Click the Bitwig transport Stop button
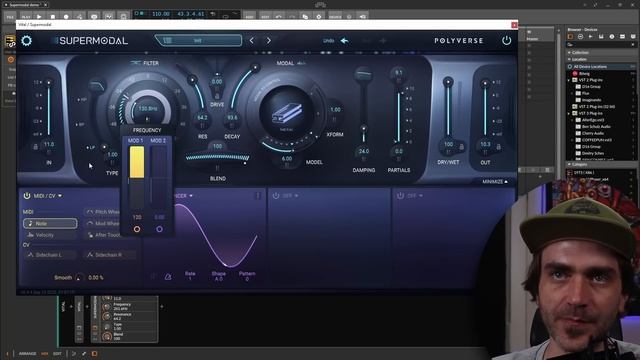The height and width of the screenshot is (360, 640). click(x=52, y=17)
